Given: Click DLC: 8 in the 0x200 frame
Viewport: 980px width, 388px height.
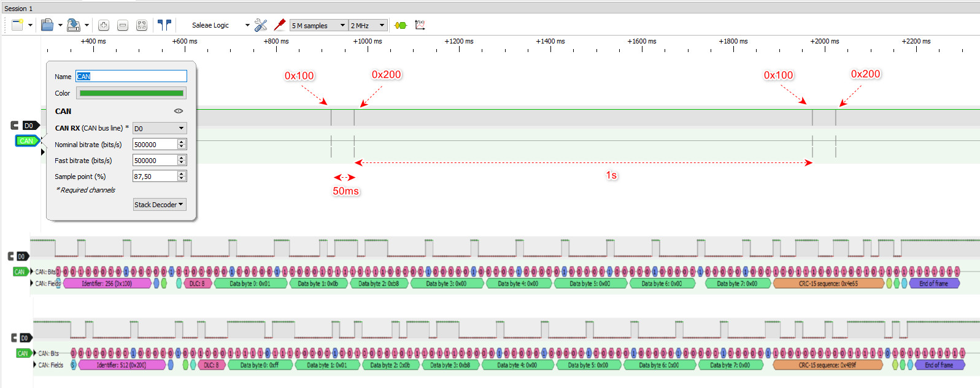Looking at the screenshot, I should pos(211,365).
